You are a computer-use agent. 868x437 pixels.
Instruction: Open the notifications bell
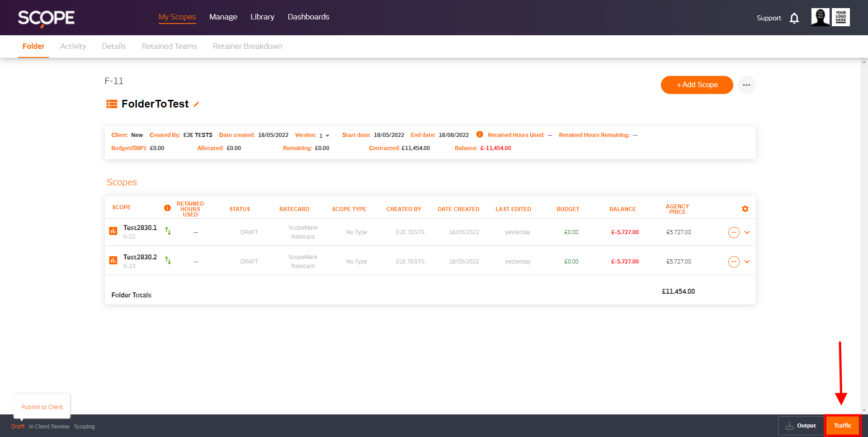coord(794,18)
